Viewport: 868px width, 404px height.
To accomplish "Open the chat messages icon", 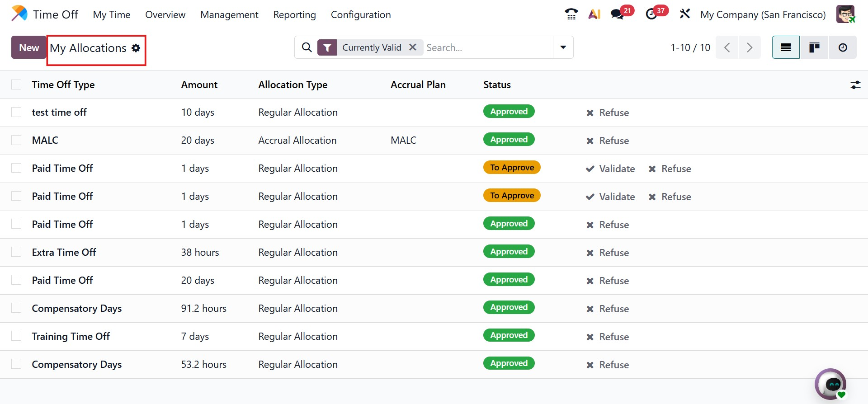I will click(x=618, y=14).
